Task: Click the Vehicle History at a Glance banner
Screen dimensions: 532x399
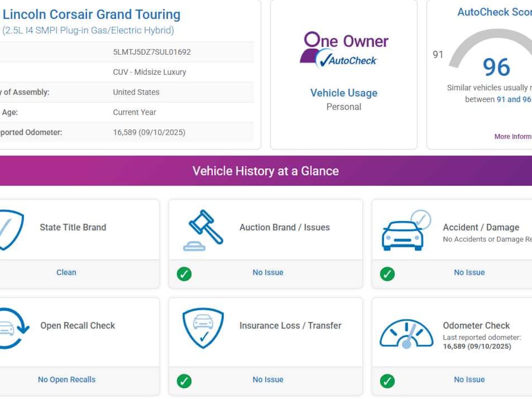Action: coord(265,171)
